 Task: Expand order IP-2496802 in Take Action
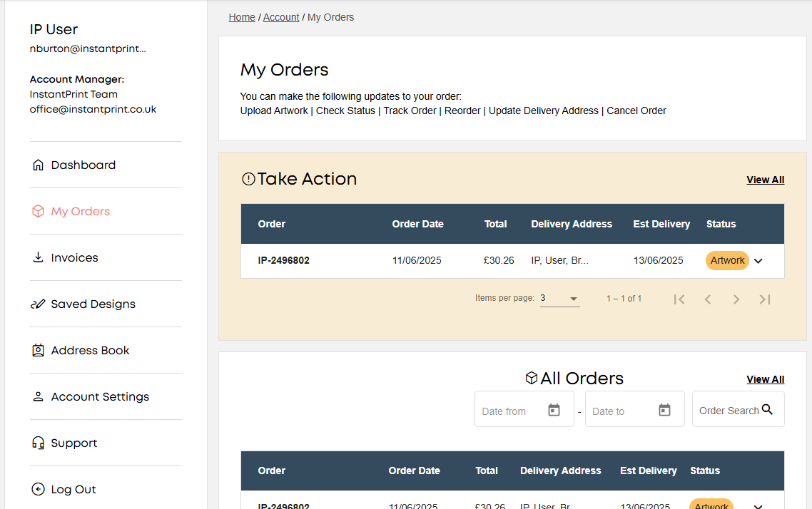point(758,261)
